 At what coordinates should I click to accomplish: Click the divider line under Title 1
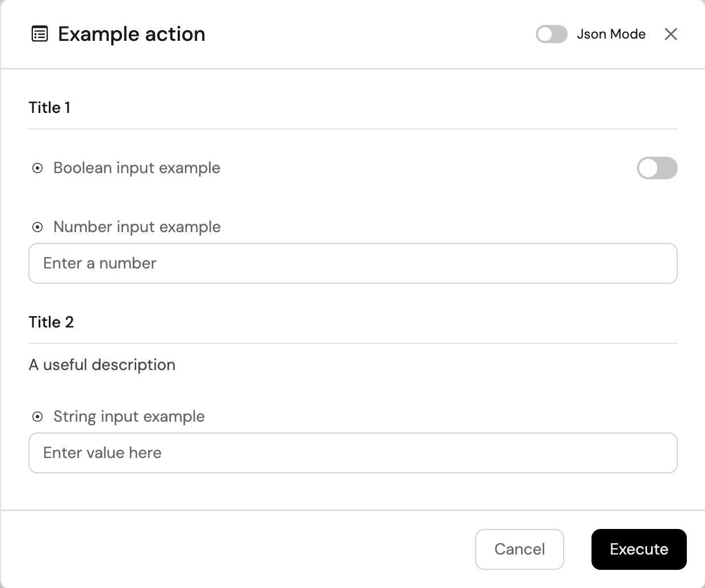point(352,129)
